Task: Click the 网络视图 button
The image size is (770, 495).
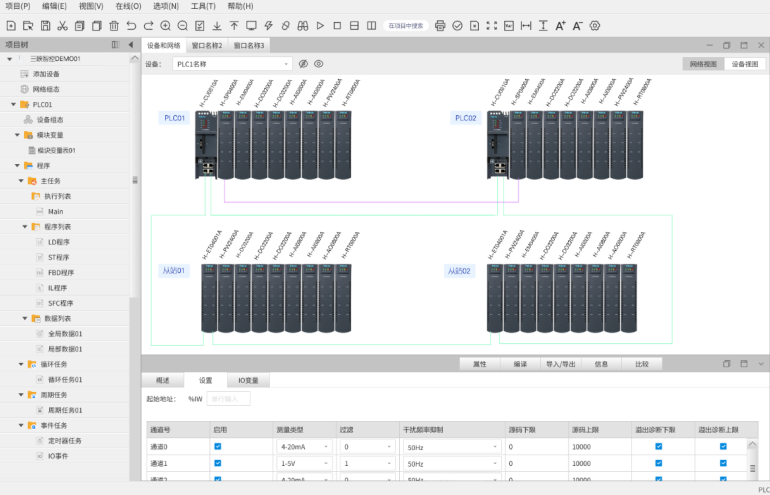Action: tap(703, 63)
